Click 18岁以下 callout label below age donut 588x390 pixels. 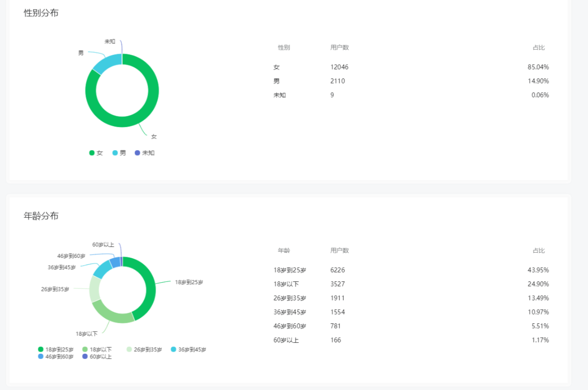tap(87, 334)
